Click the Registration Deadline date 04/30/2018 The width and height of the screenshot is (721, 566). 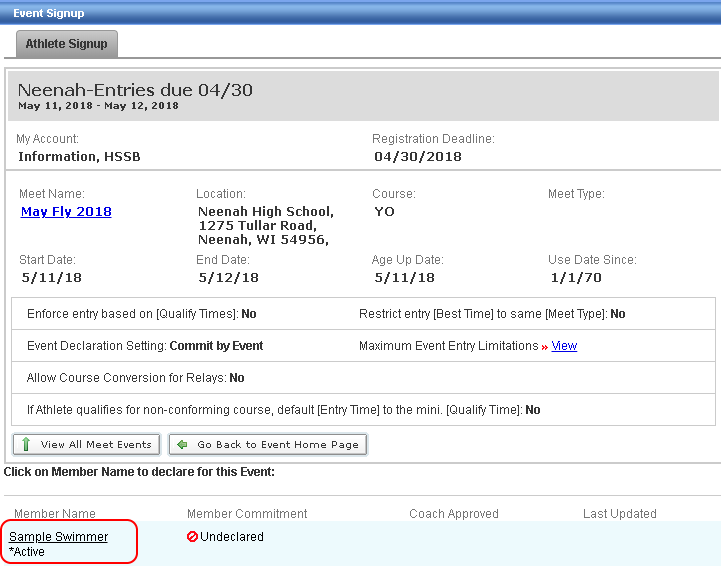pyautogui.click(x=417, y=156)
